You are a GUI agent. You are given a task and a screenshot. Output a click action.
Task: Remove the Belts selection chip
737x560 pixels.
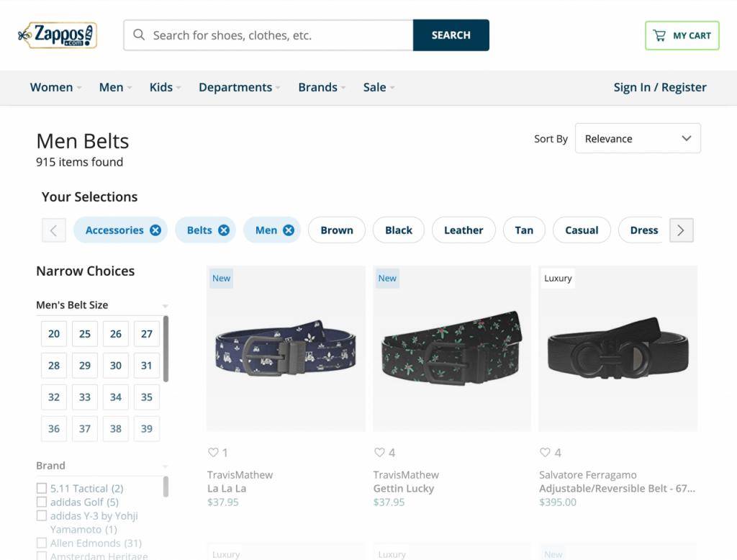pyautogui.click(x=224, y=230)
